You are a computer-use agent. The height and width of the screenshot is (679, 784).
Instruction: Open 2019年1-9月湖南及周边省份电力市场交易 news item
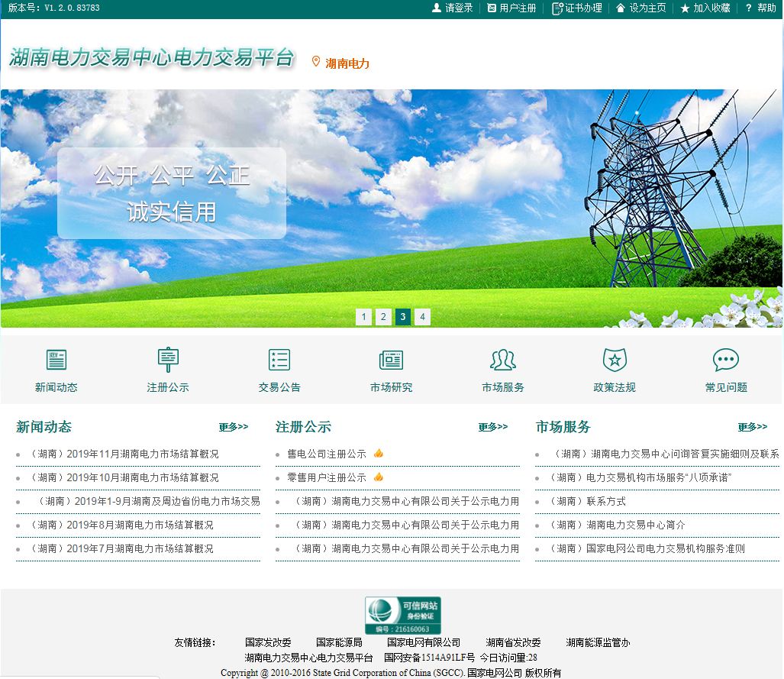149,501
